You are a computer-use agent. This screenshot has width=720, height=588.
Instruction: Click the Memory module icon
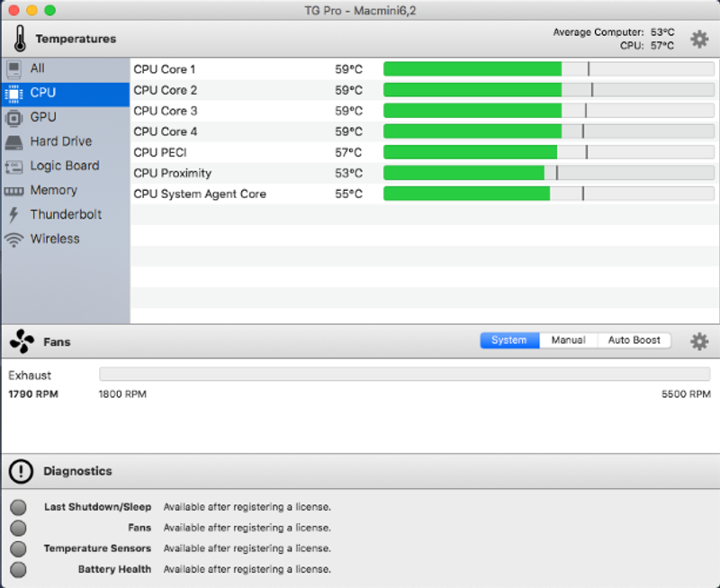point(14,191)
